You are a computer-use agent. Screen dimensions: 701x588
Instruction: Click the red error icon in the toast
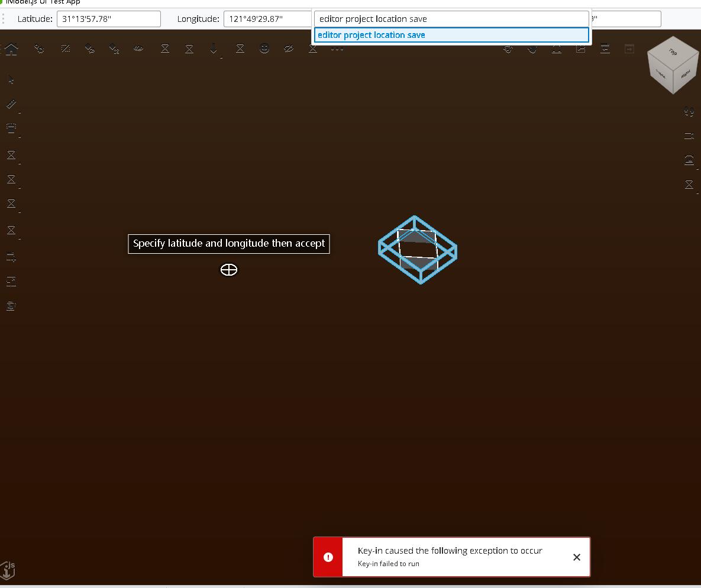pos(328,557)
